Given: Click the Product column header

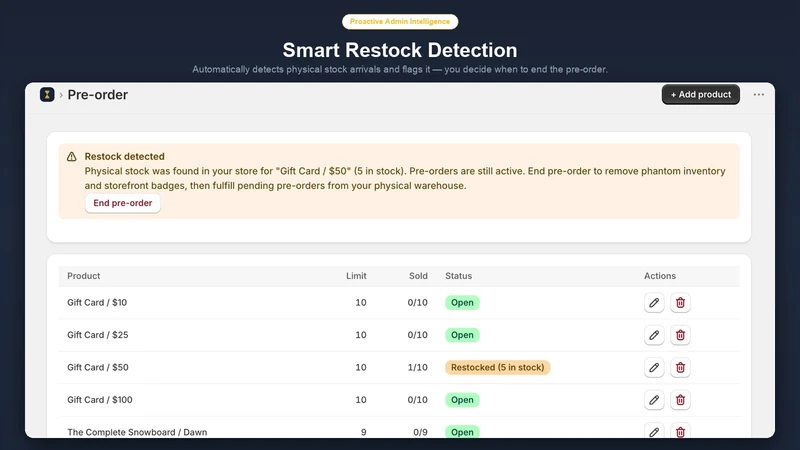Looking at the screenshot, I should [x=84, y=276].
